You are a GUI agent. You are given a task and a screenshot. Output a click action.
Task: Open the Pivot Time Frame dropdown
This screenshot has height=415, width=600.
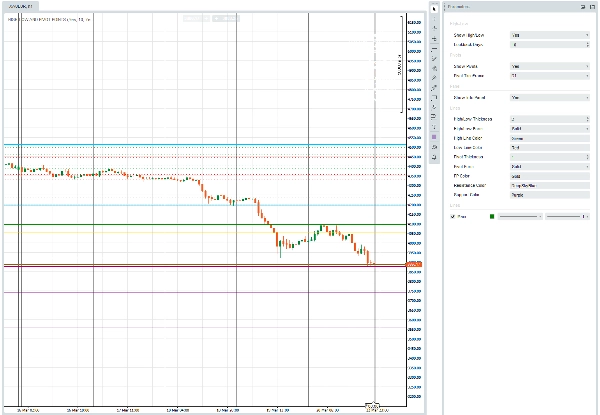point(549,76)
